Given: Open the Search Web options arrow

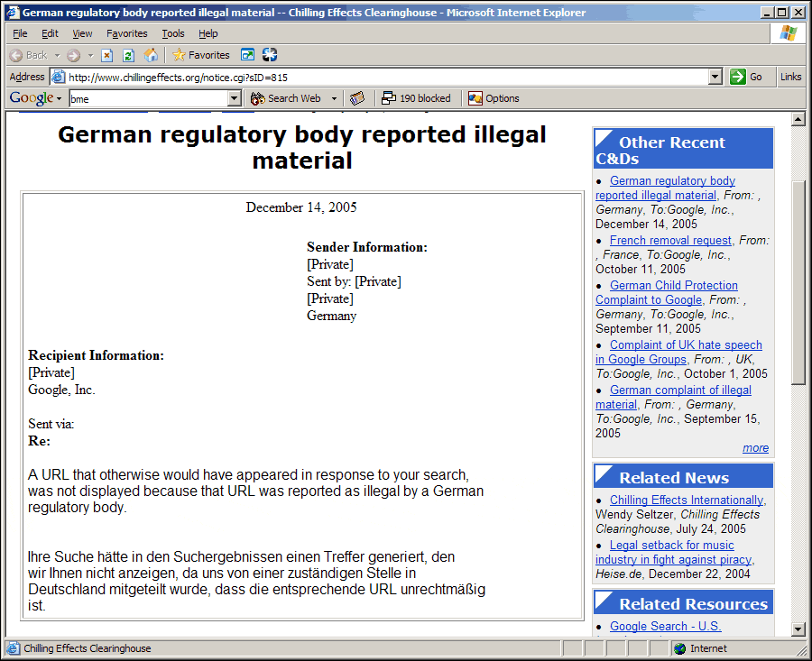Looking at the screenshot, I should (x=334, y=98).
